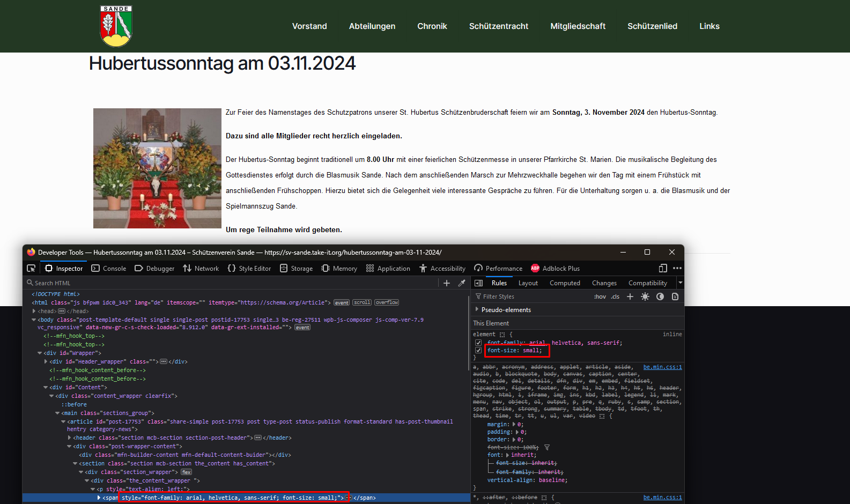Collapse the font: inherit shorthand
The image size is (850, 504).
tap(508, 455)
